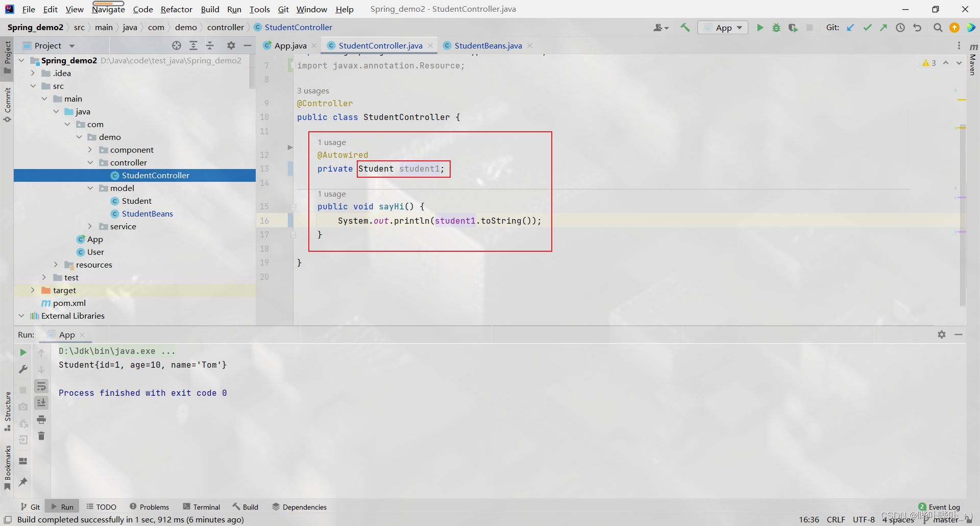Image resolution: width=980 pixels, height=526 pixels.
Task: Click the orange update notification icon
Action: 954,28
